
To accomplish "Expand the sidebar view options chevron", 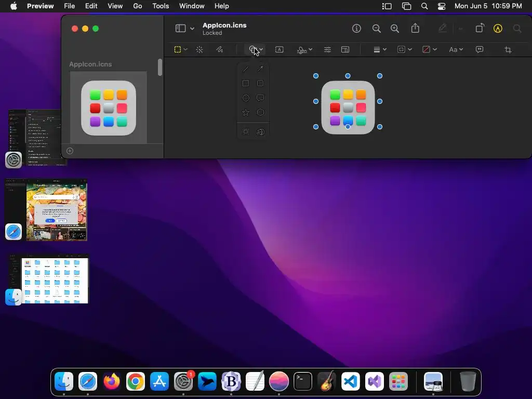I will point(192,29).
